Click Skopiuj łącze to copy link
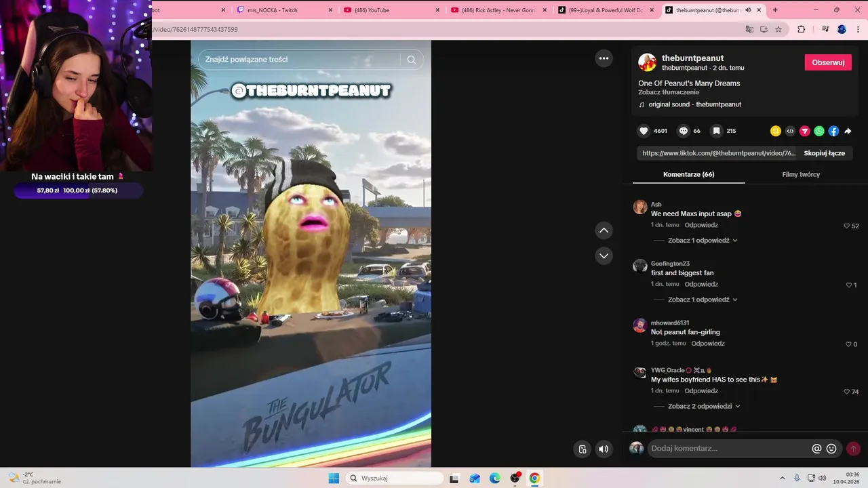Screen dimensions: 868x488 [824, 153]
